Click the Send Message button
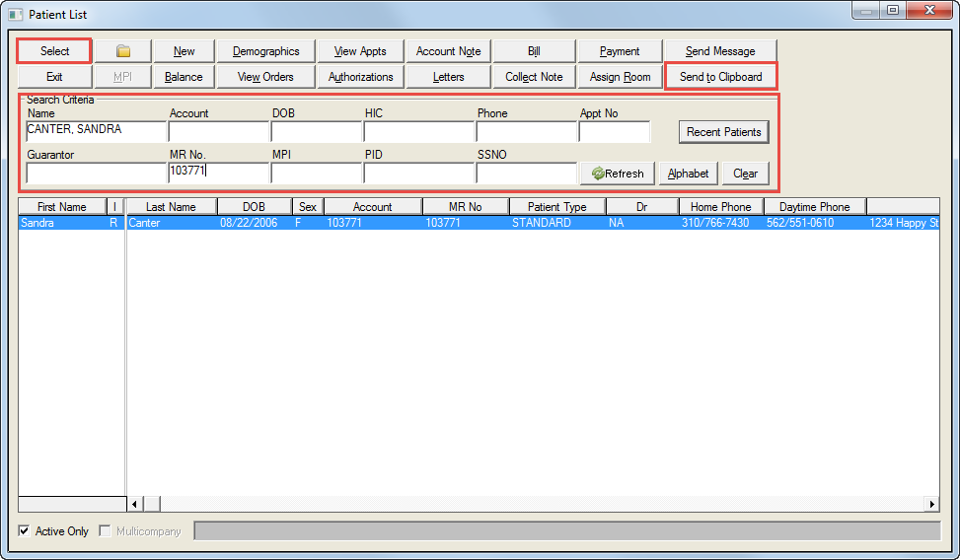This screenshot has width=960, height=560. click(x=720, y=51)
